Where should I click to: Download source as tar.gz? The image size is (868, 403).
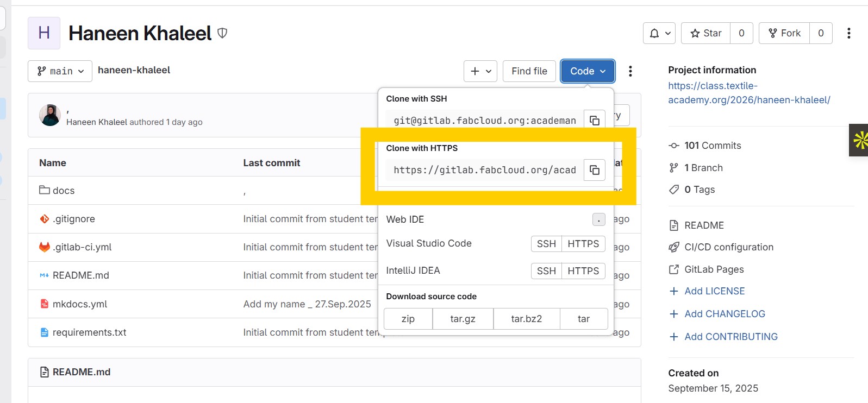463,319
